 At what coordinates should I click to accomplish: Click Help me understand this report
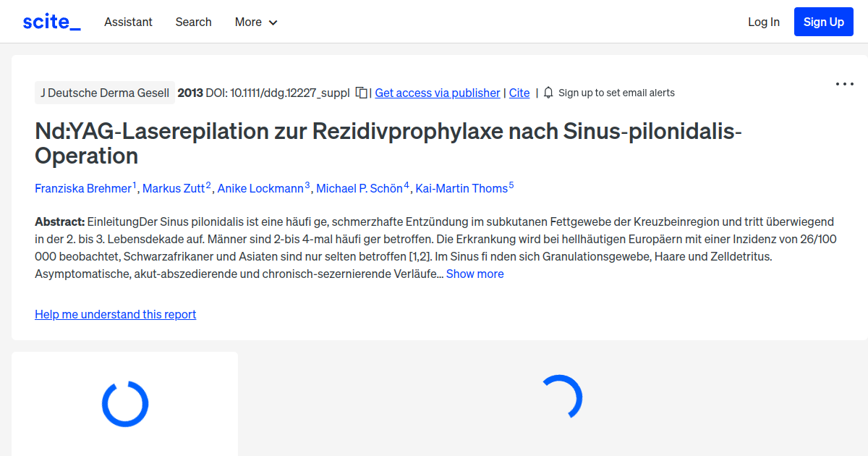(x=115, y=314)
